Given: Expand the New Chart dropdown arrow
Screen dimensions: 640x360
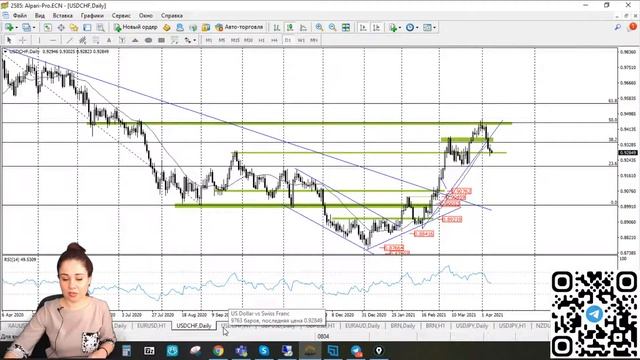Looking at the screenshot, I should coord(16,27).
